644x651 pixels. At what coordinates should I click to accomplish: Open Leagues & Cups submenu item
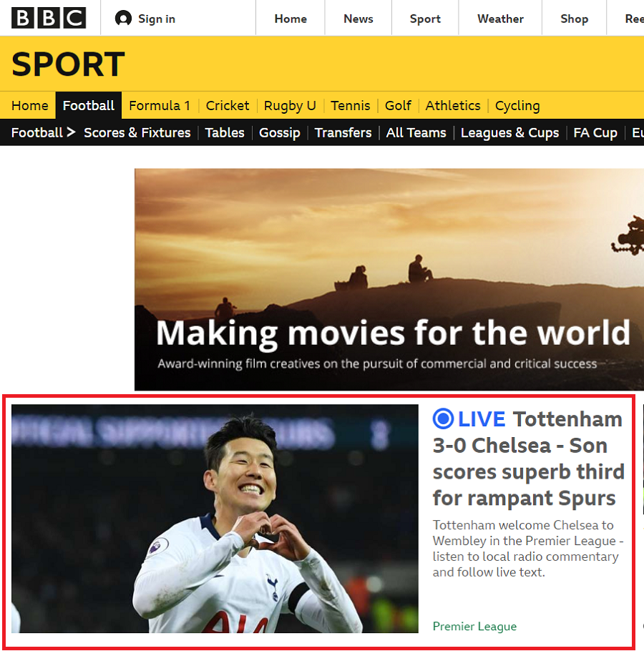pyautogui.click(x=510, y=133)
